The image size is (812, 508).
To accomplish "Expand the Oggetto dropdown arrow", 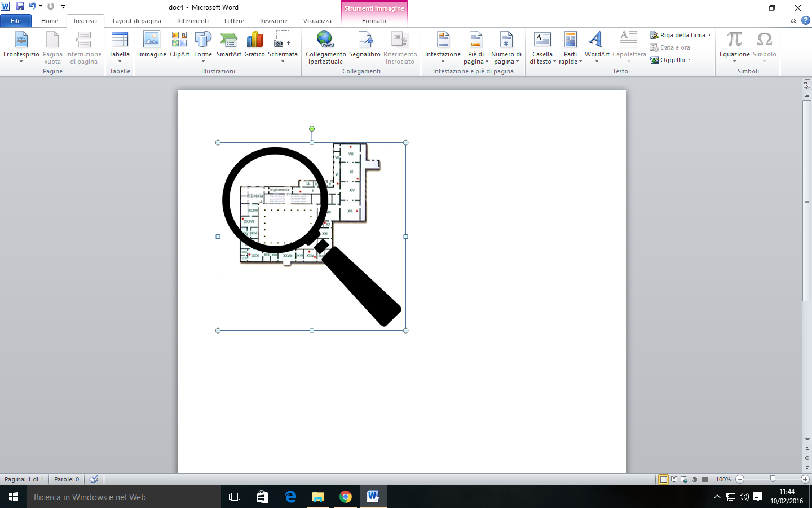I will pos(689,60).
